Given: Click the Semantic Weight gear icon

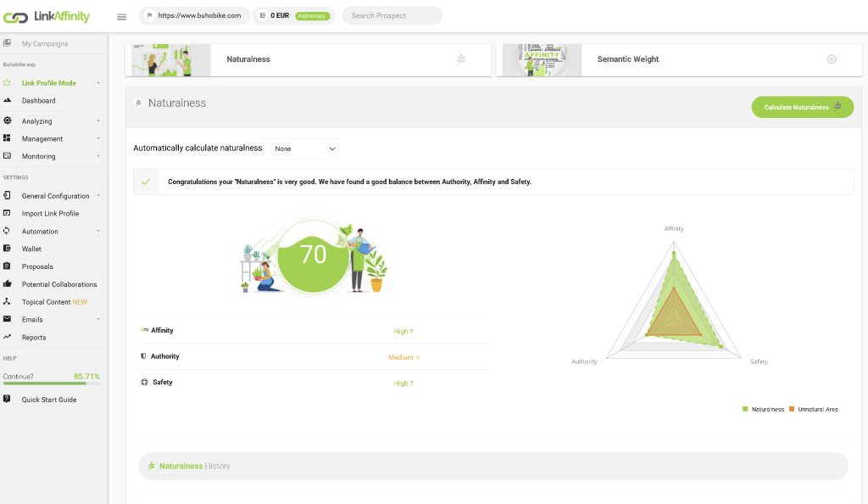Looking at the screenshot, I should tap(831, 59).
